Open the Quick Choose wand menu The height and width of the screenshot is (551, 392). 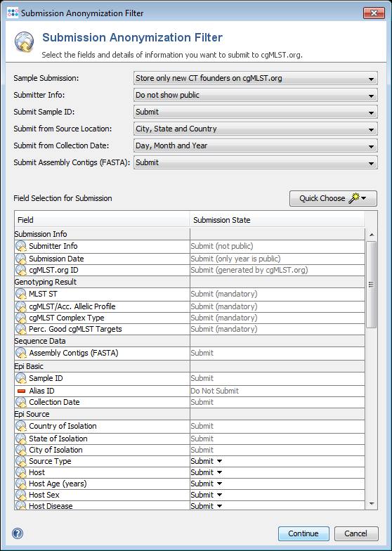pos(333,198)
